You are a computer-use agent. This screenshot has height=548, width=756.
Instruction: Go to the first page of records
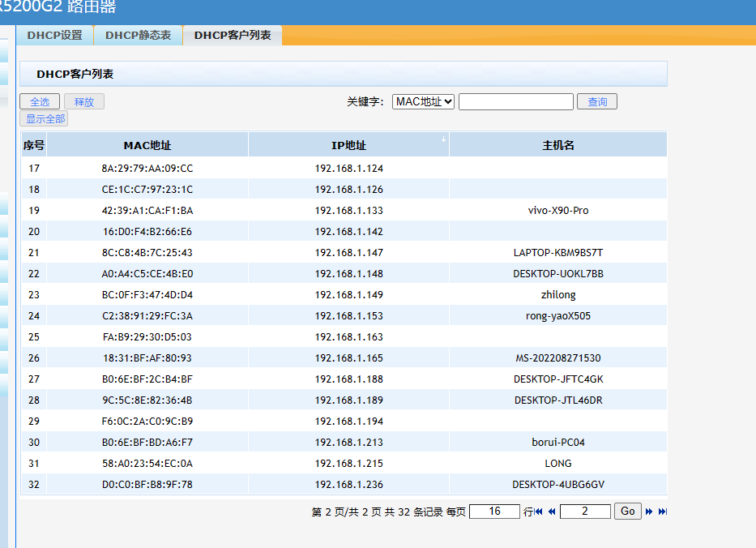539,512
